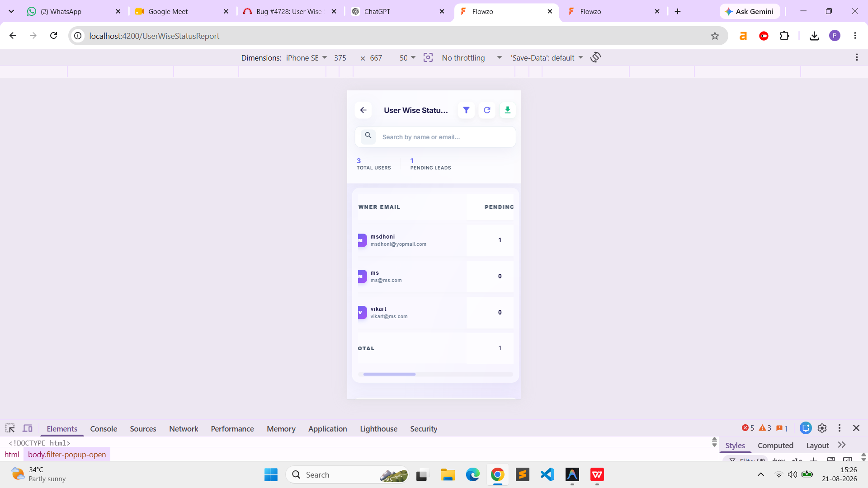Click the DevTools errors count badge
Screen dimensions: 868x488
click(748, 428)
